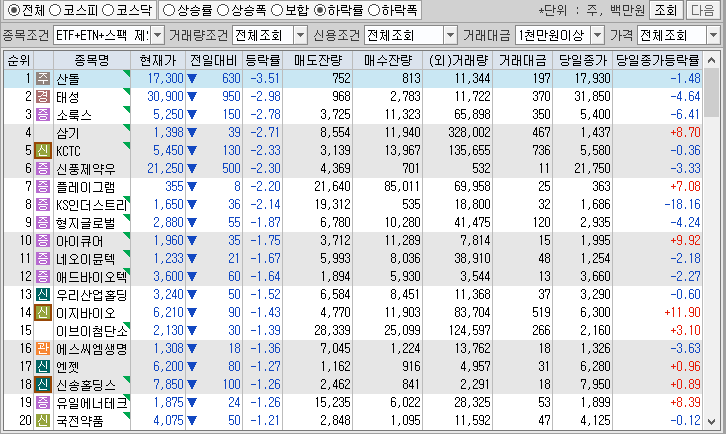This screenshot has width=726, height=434.
Task: Click 플레이그램 매수잔량 value 85,011
Action: [402, 187]
